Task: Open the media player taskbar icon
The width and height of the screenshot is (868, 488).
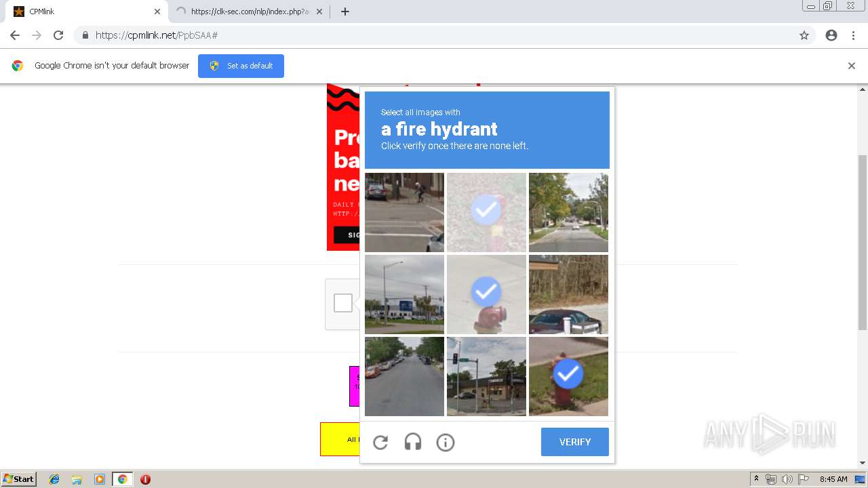Action: pyautogui.click(x=99, y=479)
